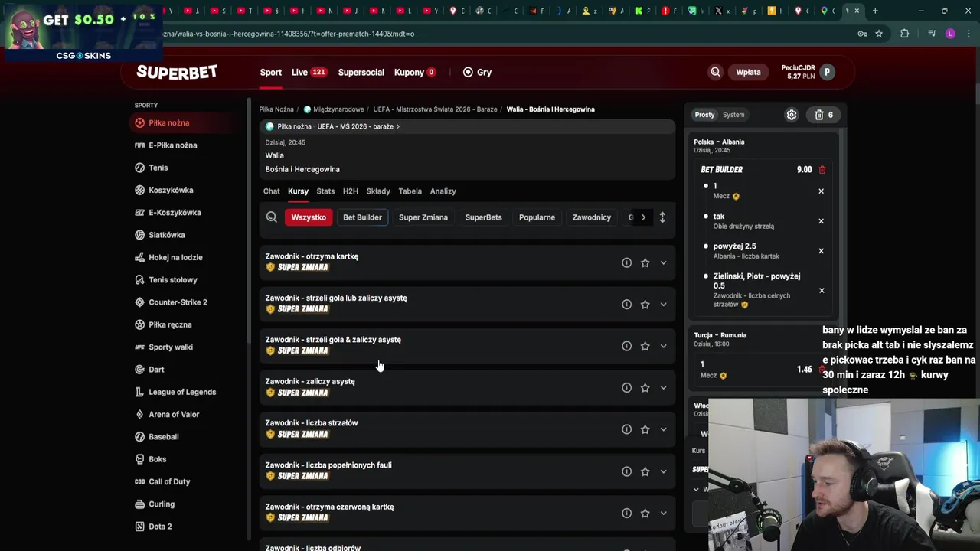Go to Międzynarodowe breadcrumb
Screen dimensions: 980x551
pyautogui.click(x=334, y=109)
